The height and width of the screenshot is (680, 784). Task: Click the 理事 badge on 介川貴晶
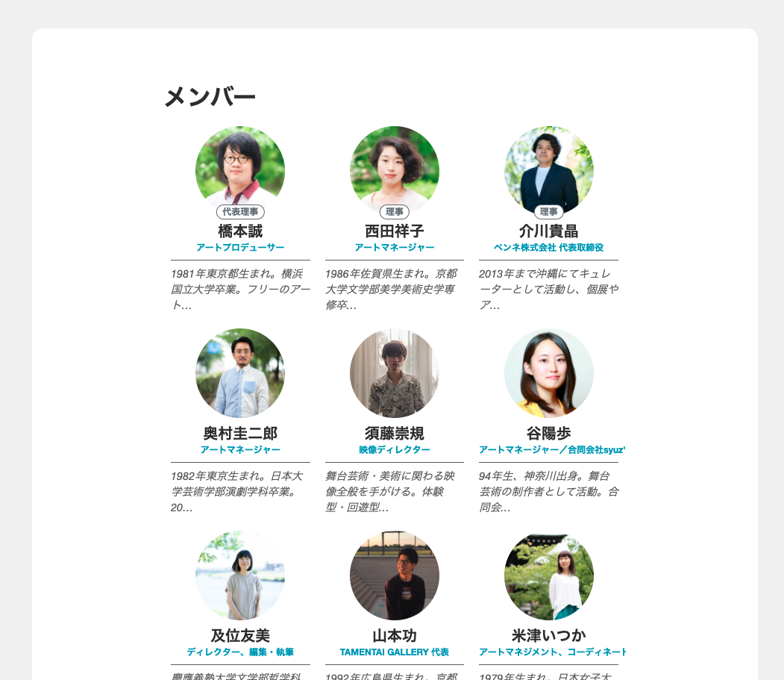549,212
